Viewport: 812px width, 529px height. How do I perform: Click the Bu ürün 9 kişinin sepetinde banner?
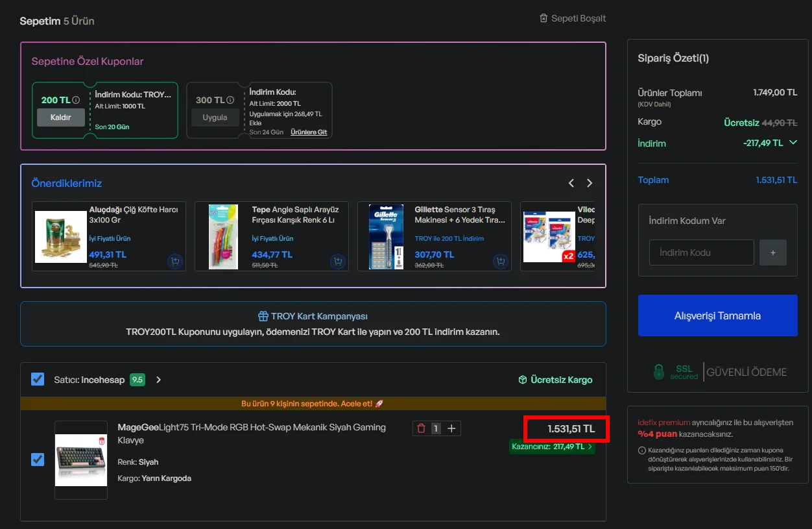pyautogui.click(x=313, y=403)
